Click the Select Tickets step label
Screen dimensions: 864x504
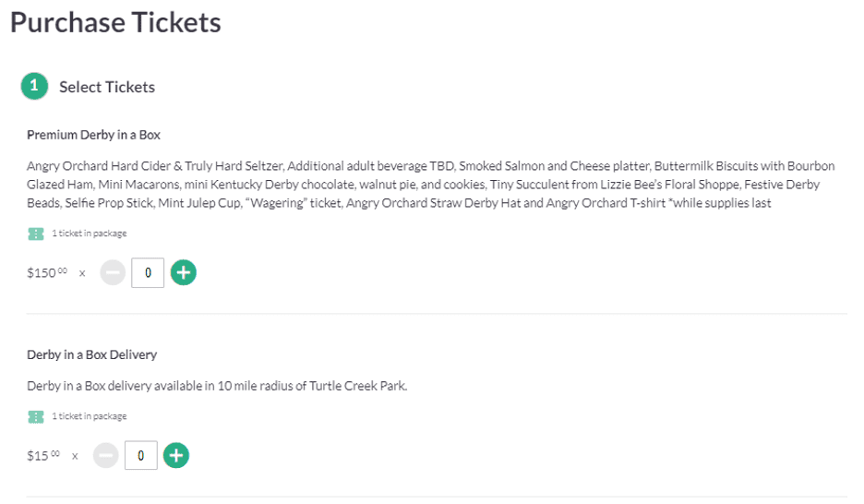(107, 87)
